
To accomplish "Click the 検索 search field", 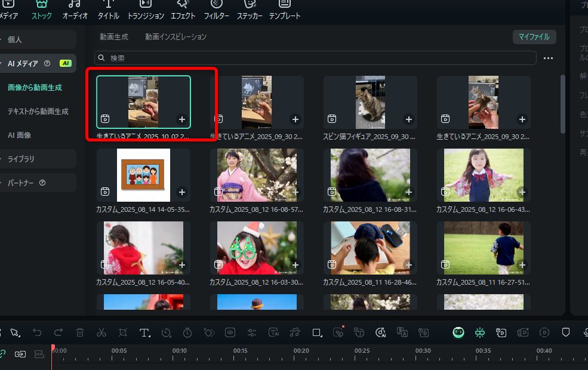I will 316,58.
